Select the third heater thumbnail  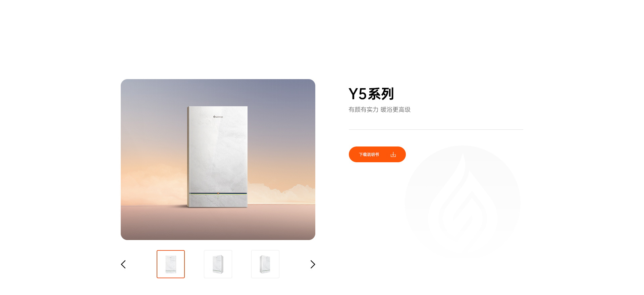[265, 264]
